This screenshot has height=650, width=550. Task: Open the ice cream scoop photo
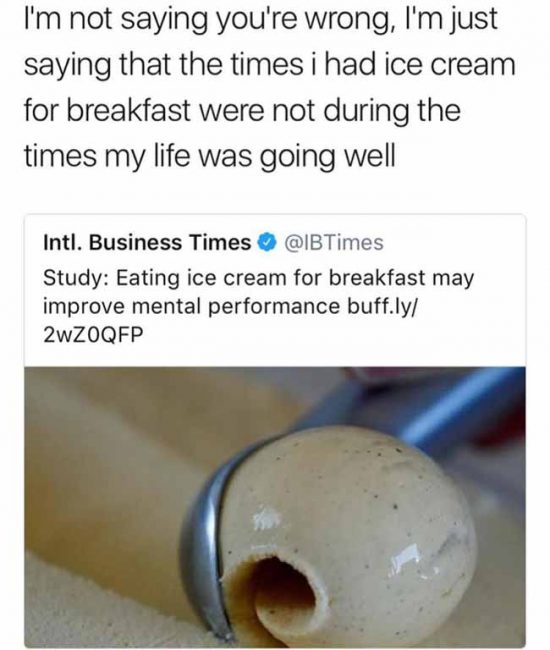pyautogui.click(x=275, y=507)
